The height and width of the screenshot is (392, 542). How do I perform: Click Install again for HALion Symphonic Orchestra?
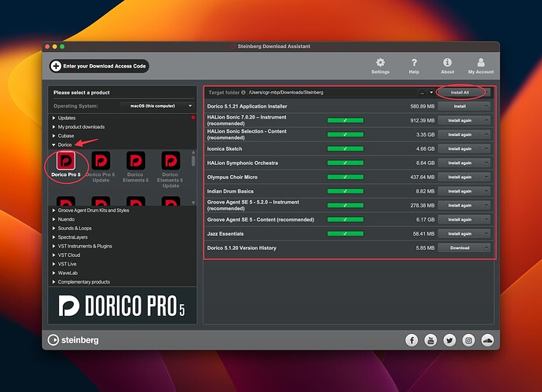[460, 163]
